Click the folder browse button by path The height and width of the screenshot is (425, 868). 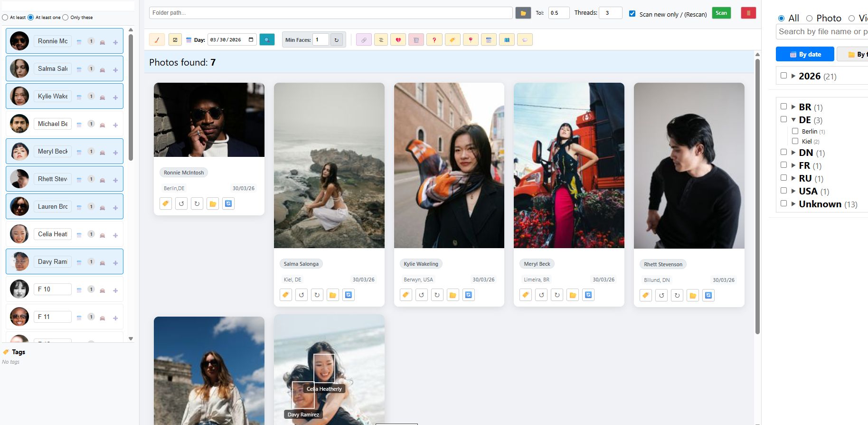pos(523,13)
